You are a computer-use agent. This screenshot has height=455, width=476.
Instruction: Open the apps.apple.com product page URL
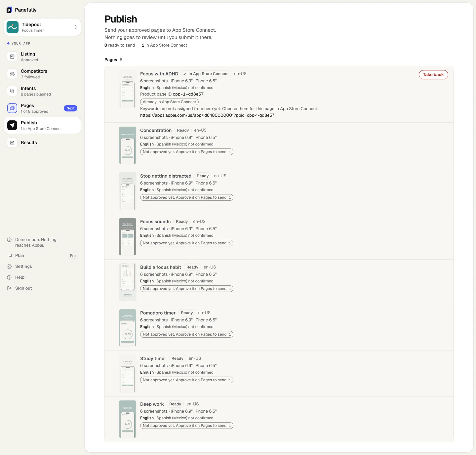[207, 115]
